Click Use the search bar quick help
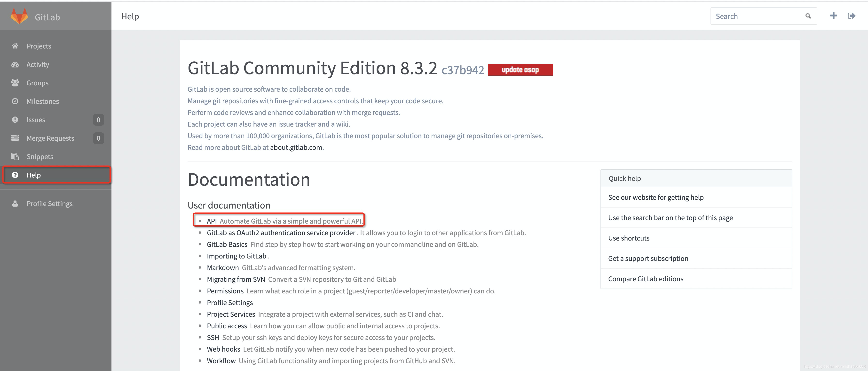 696,218
